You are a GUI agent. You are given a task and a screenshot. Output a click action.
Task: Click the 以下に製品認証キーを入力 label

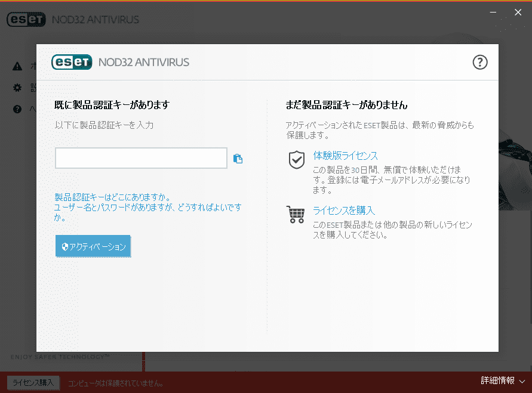(104, 125)
